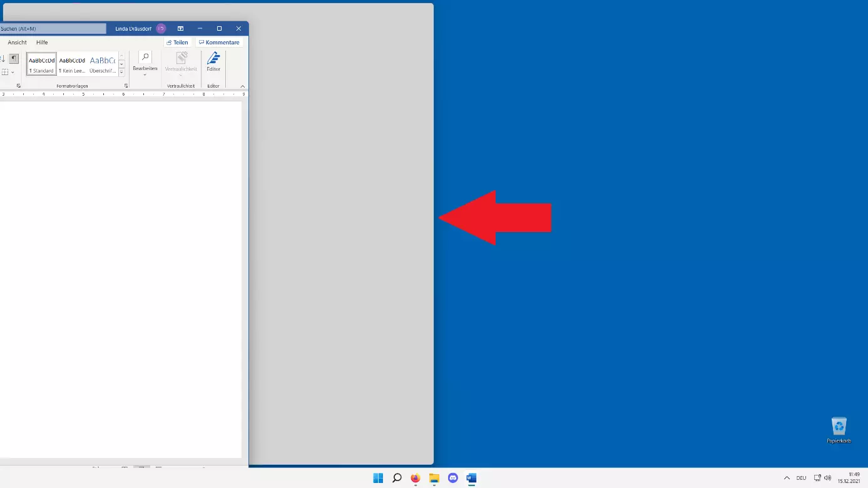This screenshot has width=868, height=488.
Task: Select the Papierkorb desktop icon
Action: tap(839, 430)
